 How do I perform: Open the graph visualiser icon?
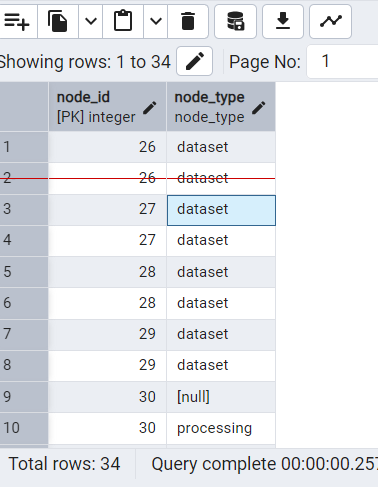pos(330,22)
